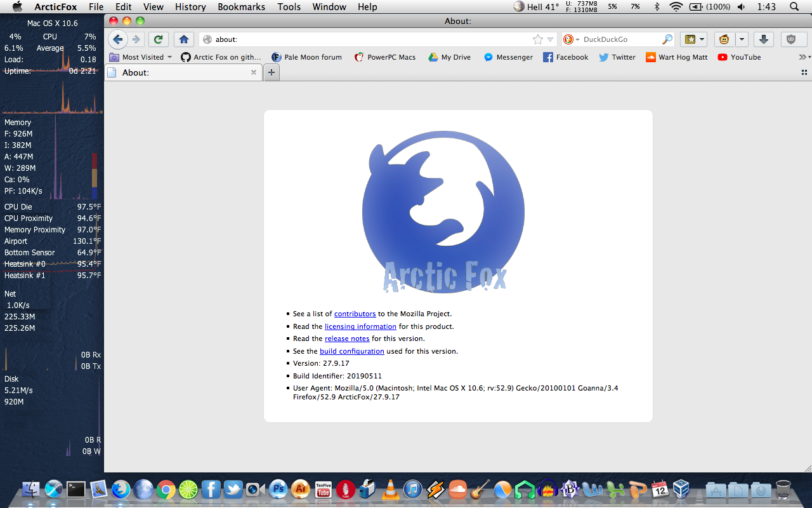Open the Downloads arrow button

click(x=763, y=39)
